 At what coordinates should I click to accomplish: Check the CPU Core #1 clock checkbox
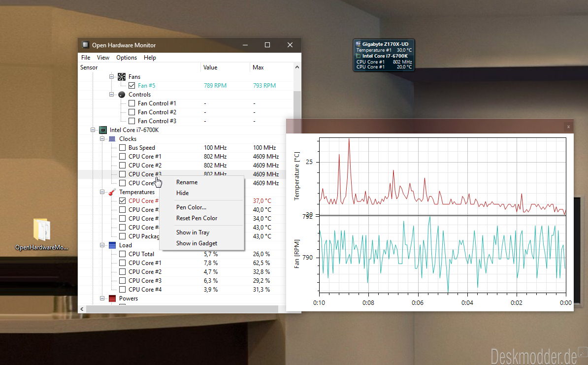[x=122, y=157]
